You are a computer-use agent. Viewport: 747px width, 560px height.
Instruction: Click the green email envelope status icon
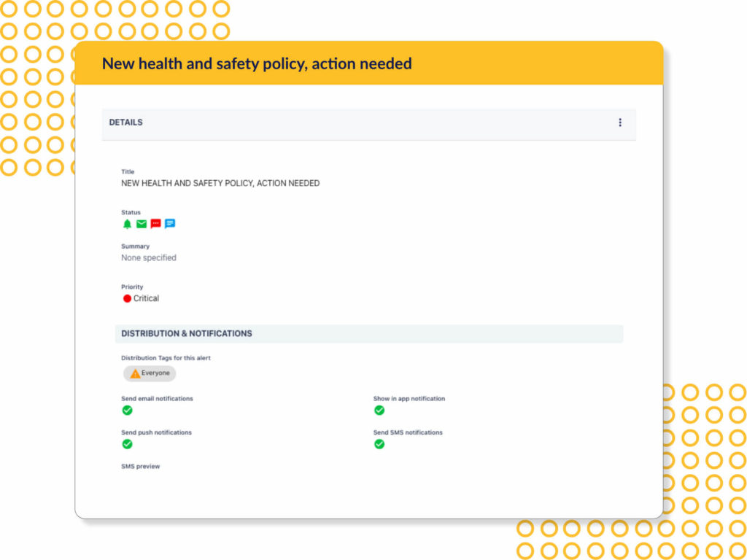tap(142, 224)
